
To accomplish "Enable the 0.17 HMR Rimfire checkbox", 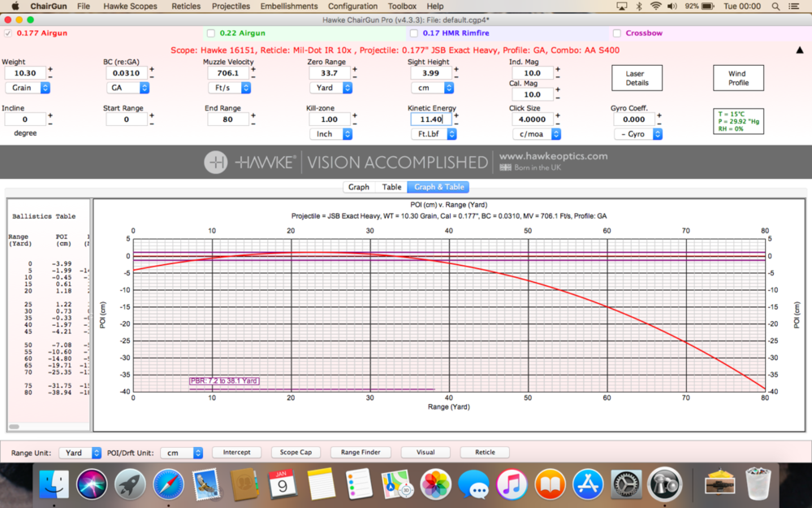I will [x=414, y=33].
